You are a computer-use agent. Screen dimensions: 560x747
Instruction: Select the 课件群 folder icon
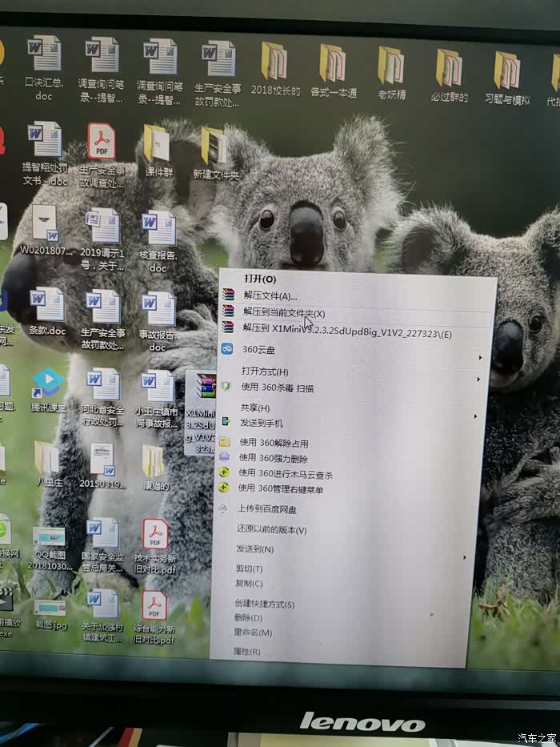158,144
